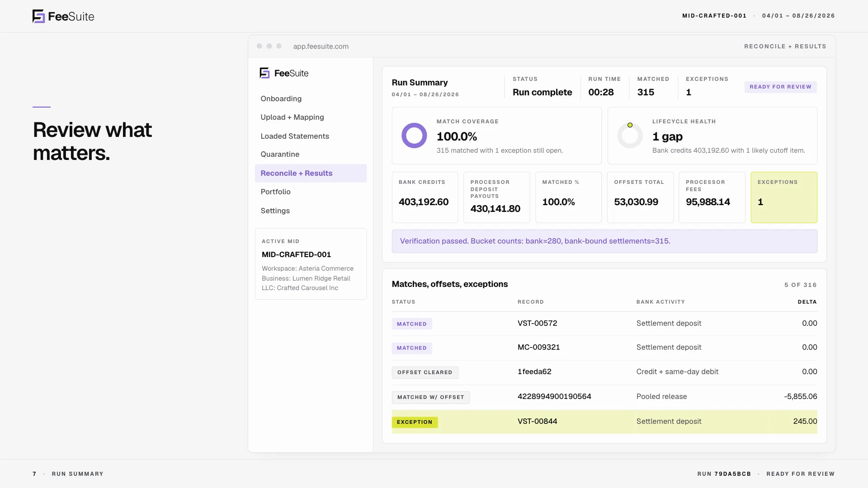Click the -5,855.06 delta value
This screenshot has height=488, width=868.
click(x=800, y=396)
